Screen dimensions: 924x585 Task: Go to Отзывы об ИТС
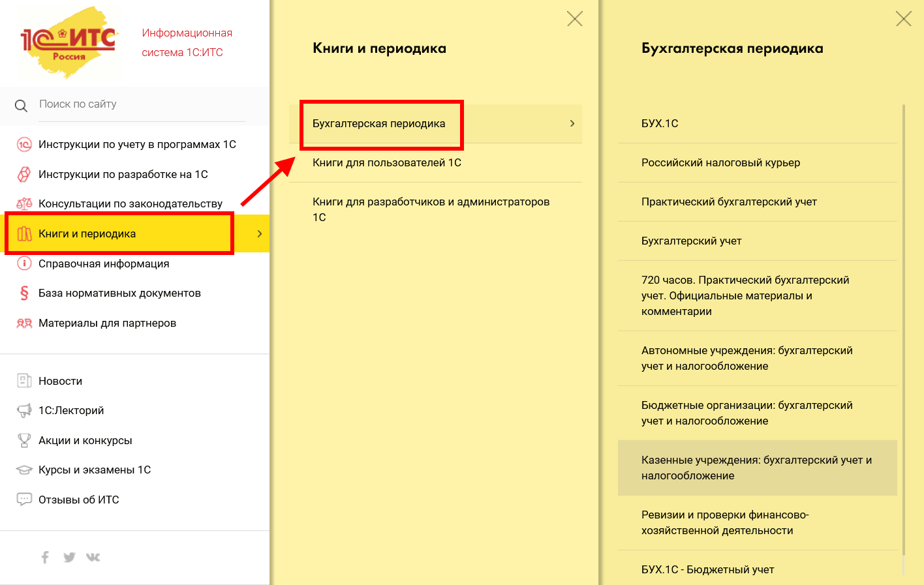79,500
